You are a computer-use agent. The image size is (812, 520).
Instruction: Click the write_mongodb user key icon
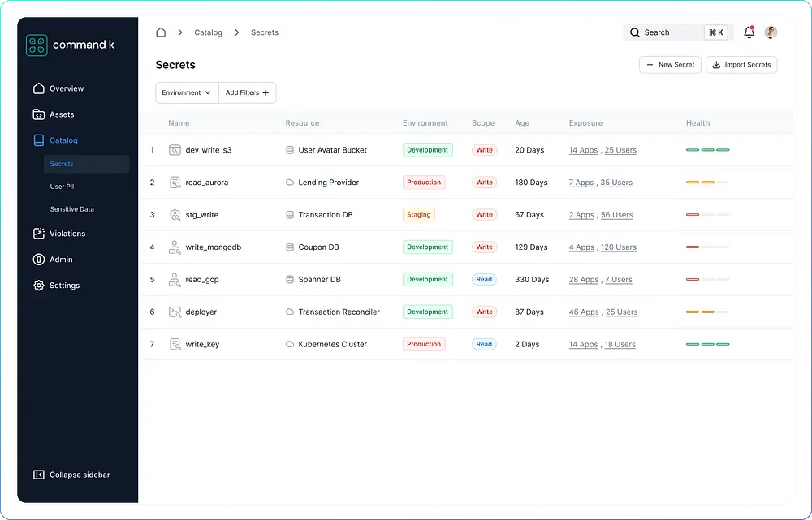175,247
